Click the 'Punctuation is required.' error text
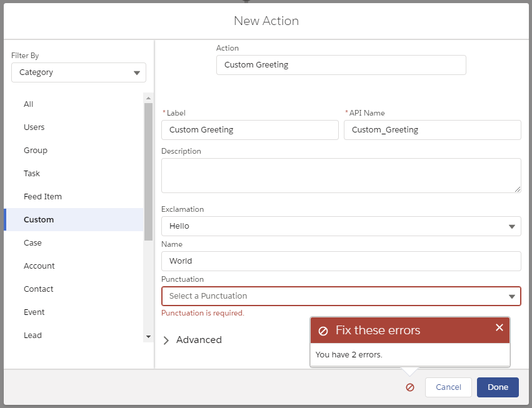This screenshot has height=408, width=532. [203, 313]
